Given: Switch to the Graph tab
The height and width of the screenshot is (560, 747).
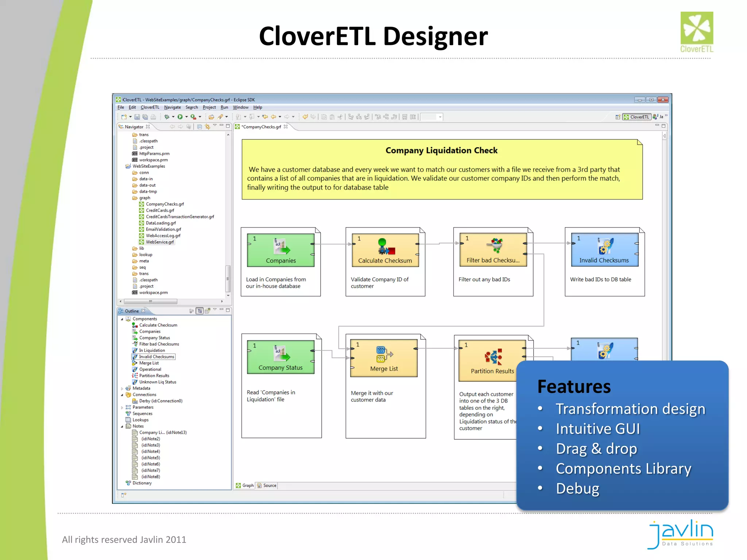Looking at the screenshot, I should [244, 486].
